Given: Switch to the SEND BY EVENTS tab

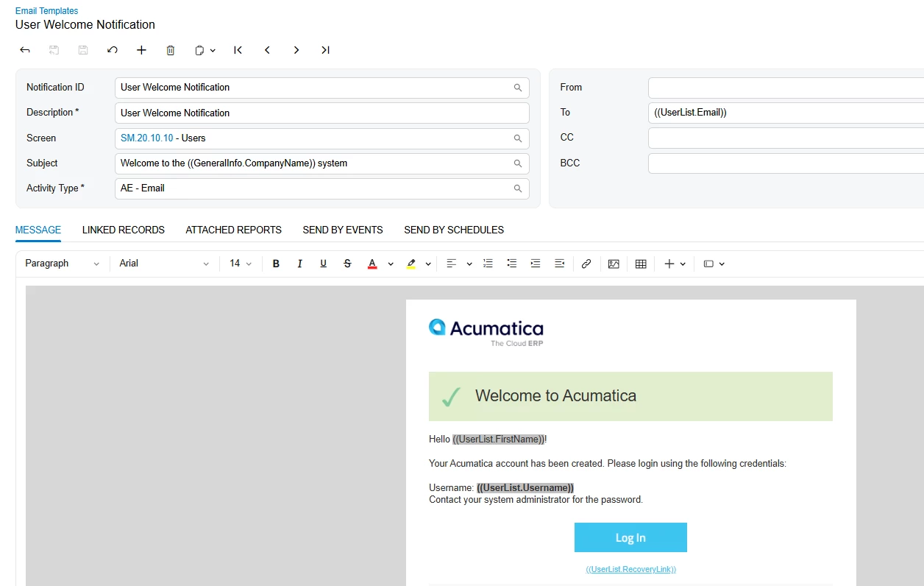Looking at the screenshot, I should [343, 230].
